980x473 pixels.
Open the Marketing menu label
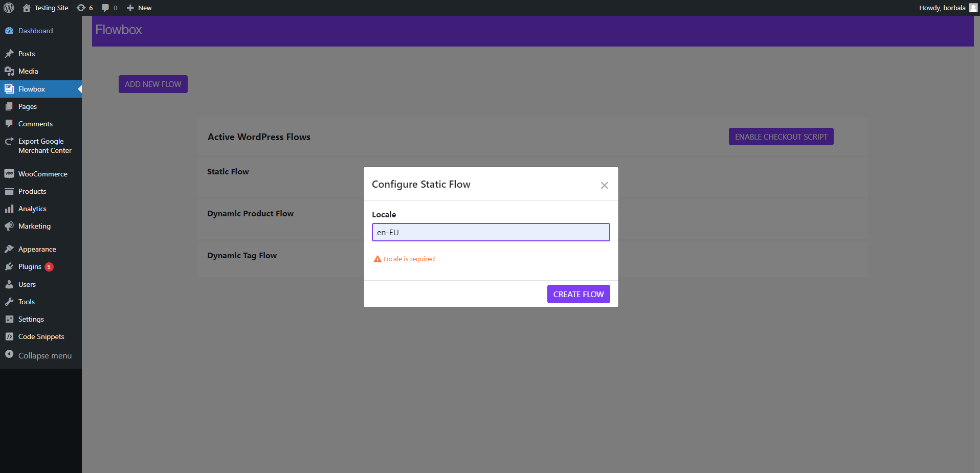[34, 226]
